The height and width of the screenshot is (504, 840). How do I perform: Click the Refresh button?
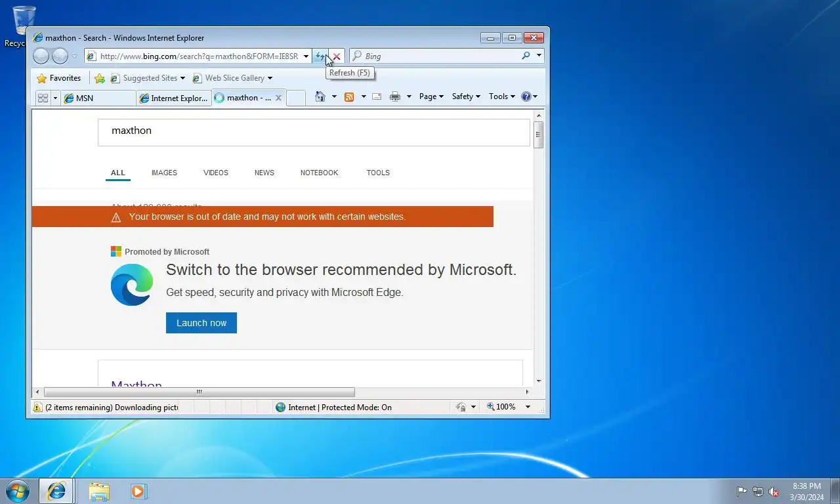pyautogui.click(x=320, y=56)
